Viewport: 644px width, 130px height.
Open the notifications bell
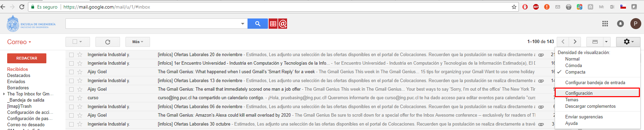click(620, 24)
